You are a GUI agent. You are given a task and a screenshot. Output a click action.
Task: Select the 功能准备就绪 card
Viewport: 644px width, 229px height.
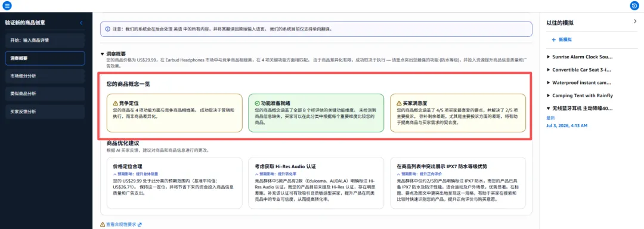(316, 113)
